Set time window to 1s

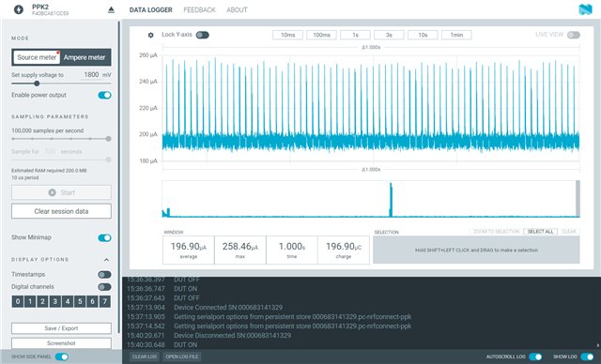coord(355,35)
